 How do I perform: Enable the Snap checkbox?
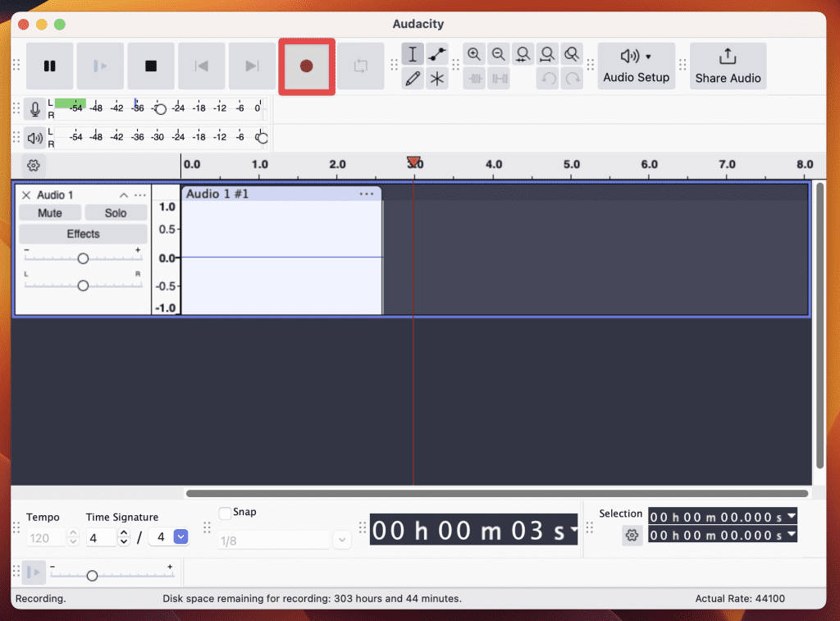225,513
